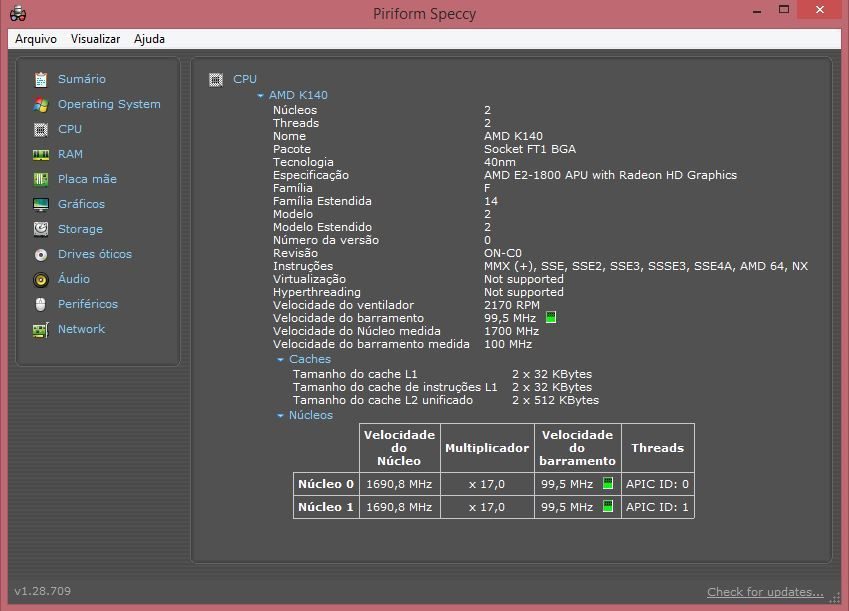Click the version number v1.28.709
The width and height of the screenshot is (849, 611).
click(43, 591)
